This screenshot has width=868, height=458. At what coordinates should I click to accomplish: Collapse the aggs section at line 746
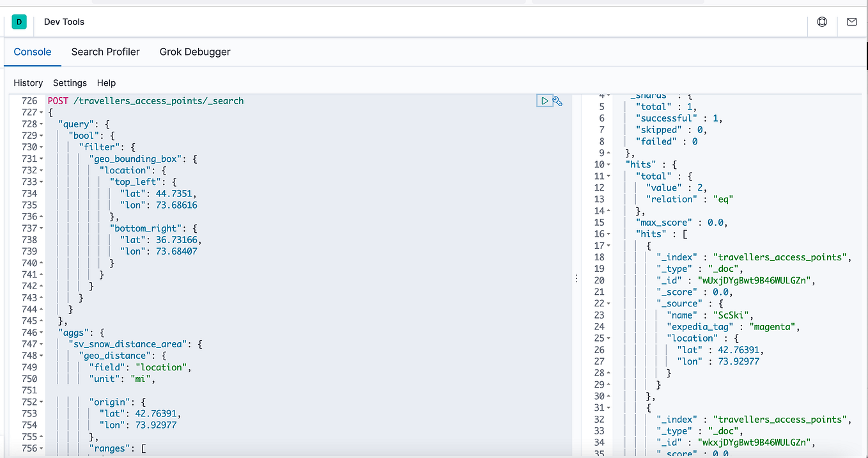point(40,332)
